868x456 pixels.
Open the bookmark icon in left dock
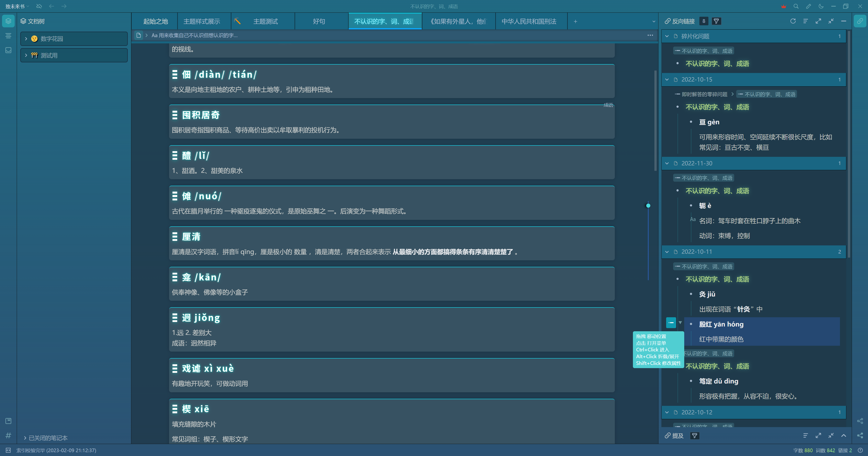pos(8,421)
